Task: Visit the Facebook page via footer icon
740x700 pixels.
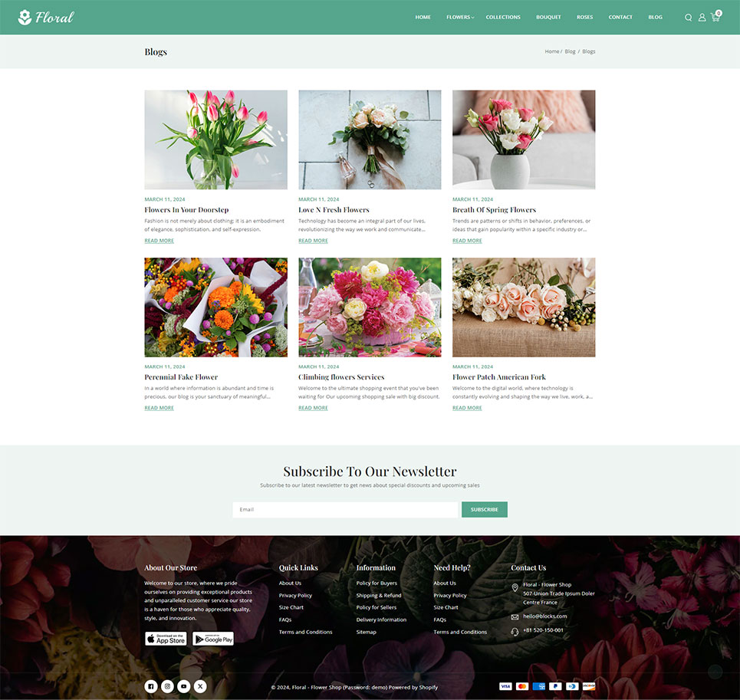Action: 151,686
